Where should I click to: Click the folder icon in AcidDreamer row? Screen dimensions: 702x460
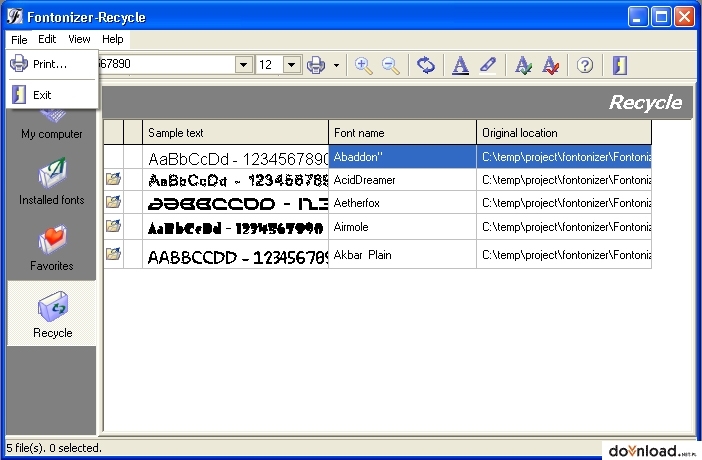(x=113, y=179)
